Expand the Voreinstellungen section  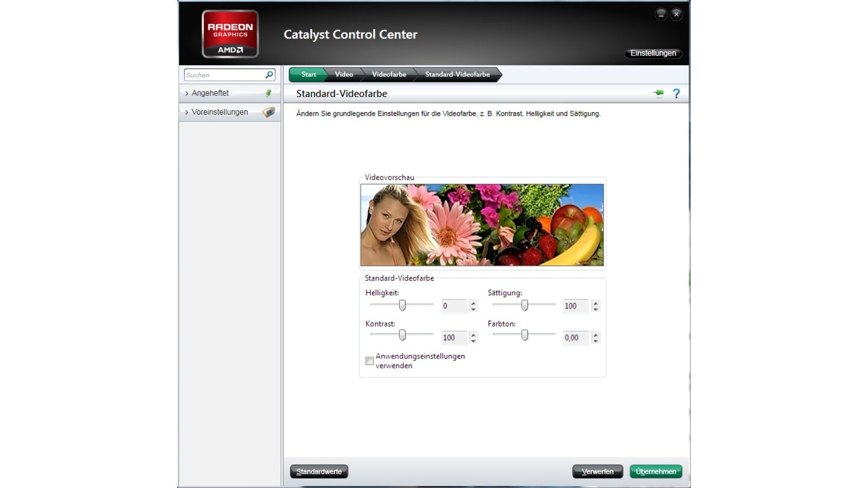point(230,112)
